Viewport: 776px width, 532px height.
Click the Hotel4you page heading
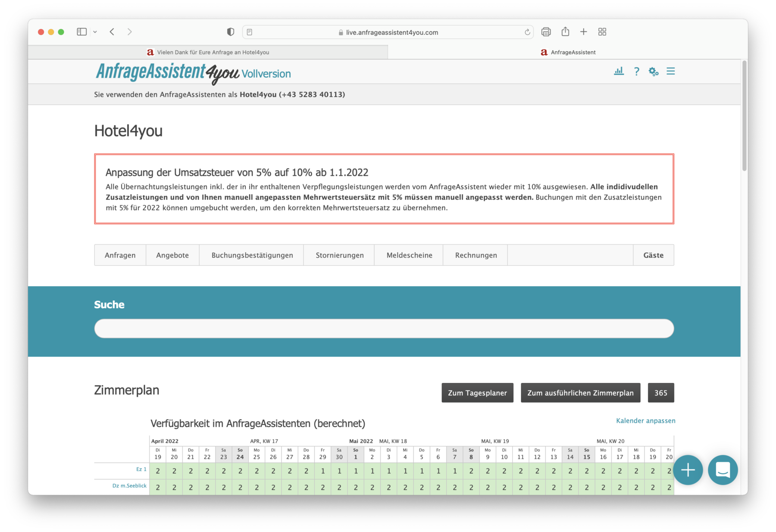click(128, 131)
